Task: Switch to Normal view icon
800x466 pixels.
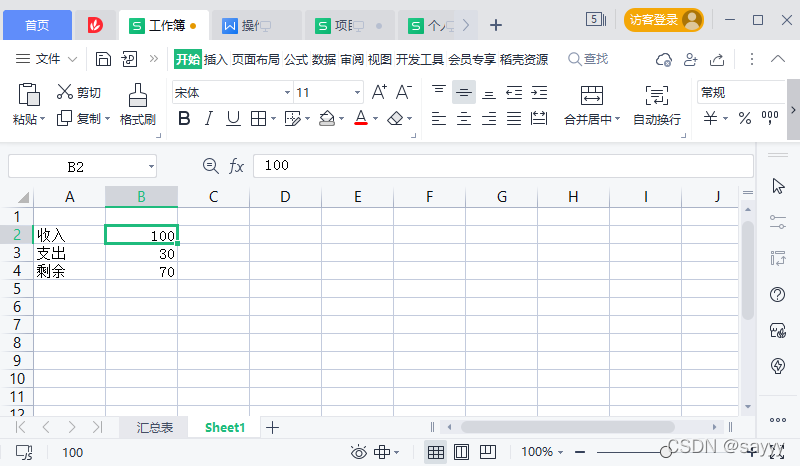Action: (x=435, y=452)
